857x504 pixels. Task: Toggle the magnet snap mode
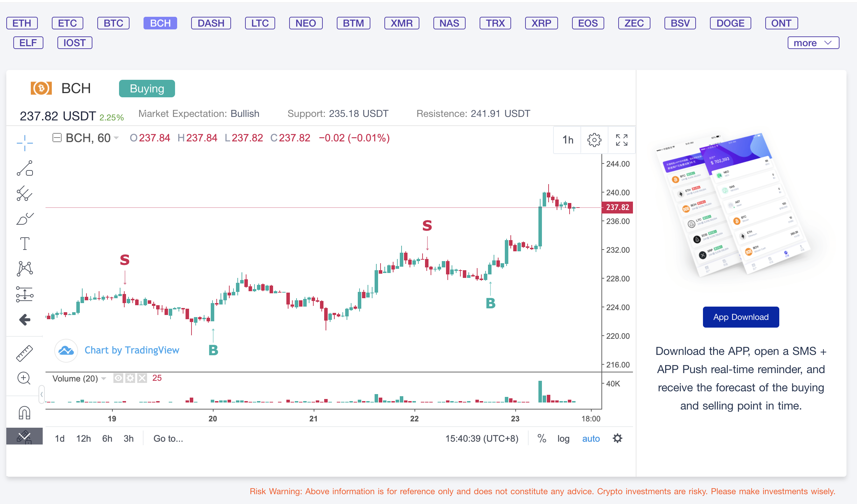click(x=25, y=413)
